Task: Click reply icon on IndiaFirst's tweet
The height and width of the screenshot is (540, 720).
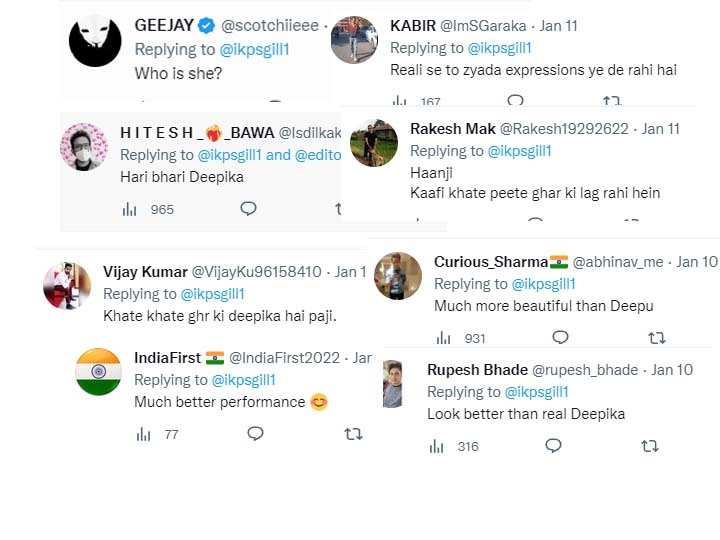Action: pyautogui.click(x=255, y=434)
